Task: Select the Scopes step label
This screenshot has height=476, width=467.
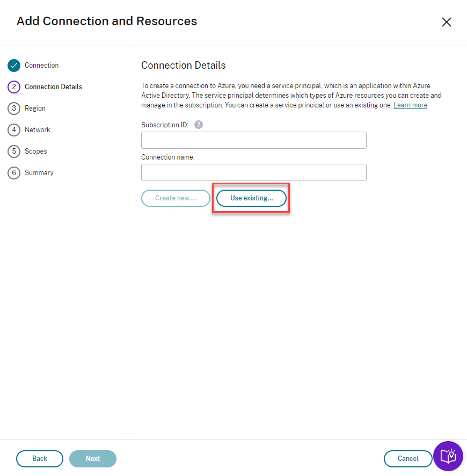Action: coord(35,152)
